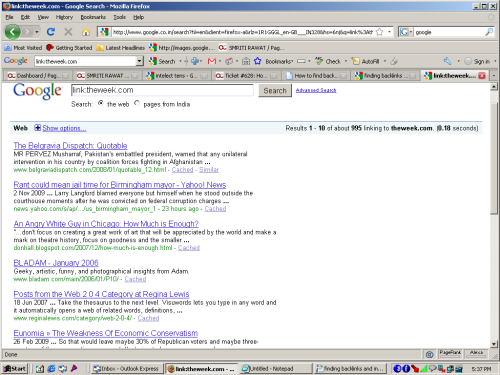Open the File menu
The image size is (500, 375).
(10, 17)
